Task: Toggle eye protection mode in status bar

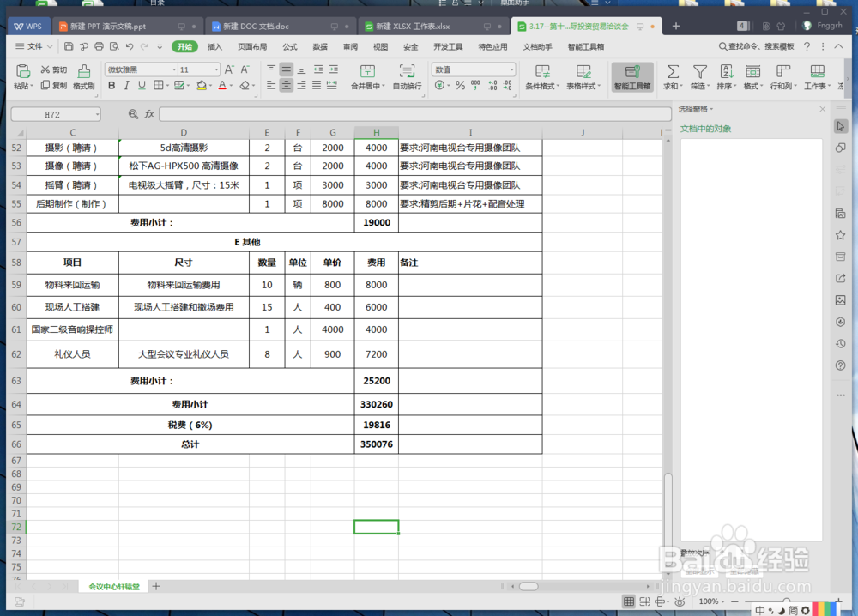Action: pyautogui.click(x=680, y=601)
